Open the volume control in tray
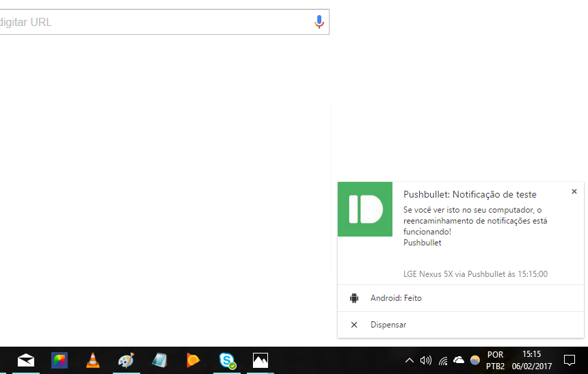Screen dimensions: 588x374 426,360
